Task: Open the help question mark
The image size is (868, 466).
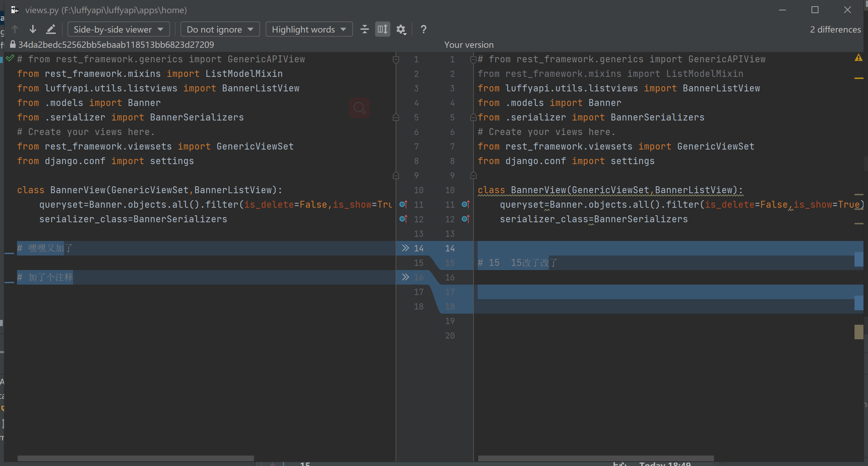Action: click(x=423, y=29)
